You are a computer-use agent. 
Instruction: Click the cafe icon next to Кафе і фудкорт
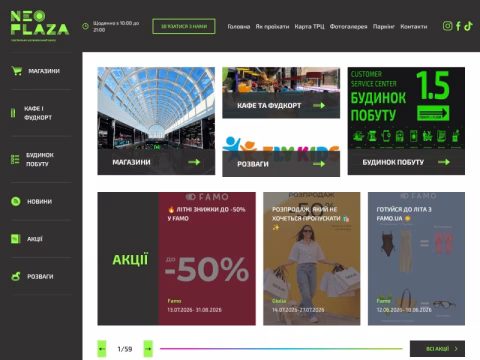(13, 113)
